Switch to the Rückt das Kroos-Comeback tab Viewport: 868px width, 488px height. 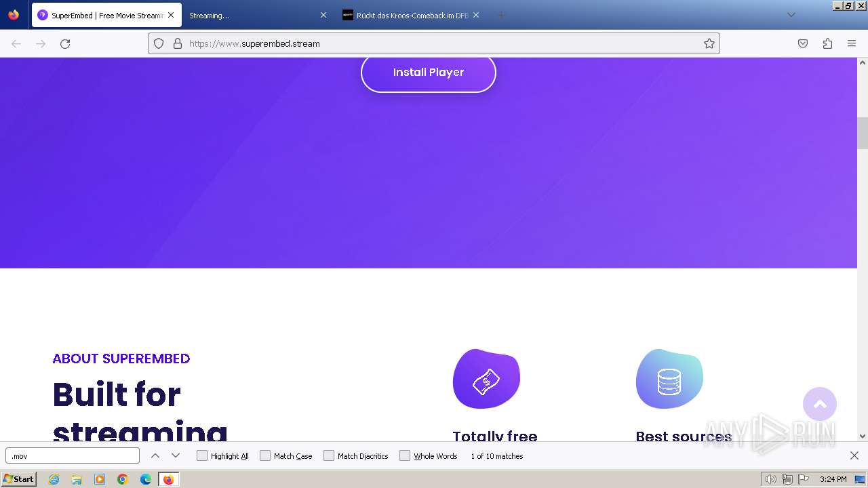click(x=411, y=15)
